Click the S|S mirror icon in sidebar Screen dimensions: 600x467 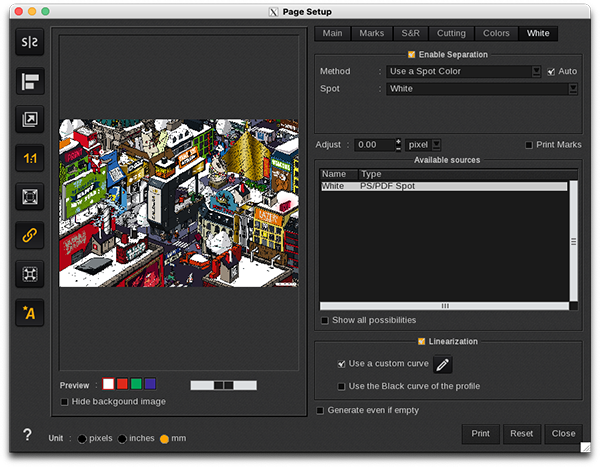[28, 43]
